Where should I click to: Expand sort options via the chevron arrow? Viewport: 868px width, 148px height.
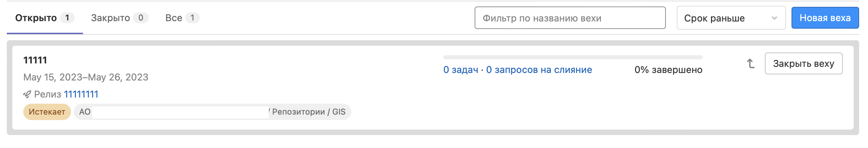pyautogui.click(x=774, y=18)
